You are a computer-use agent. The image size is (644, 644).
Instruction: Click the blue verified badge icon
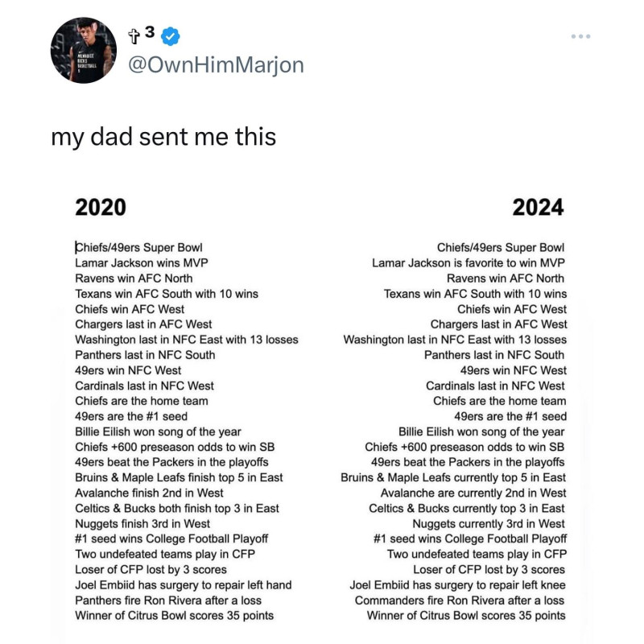(170, 36)
